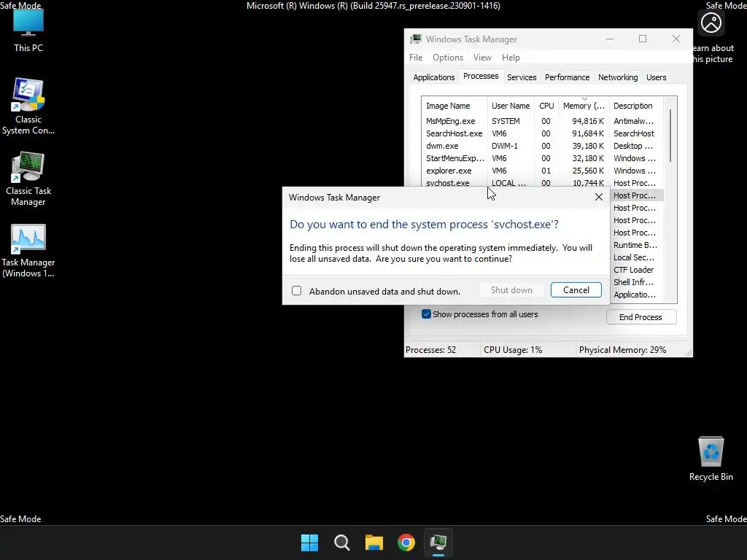The image size is (747, 560).
Task: Select MsMpEng.exe process row
Action: (543, 121)
